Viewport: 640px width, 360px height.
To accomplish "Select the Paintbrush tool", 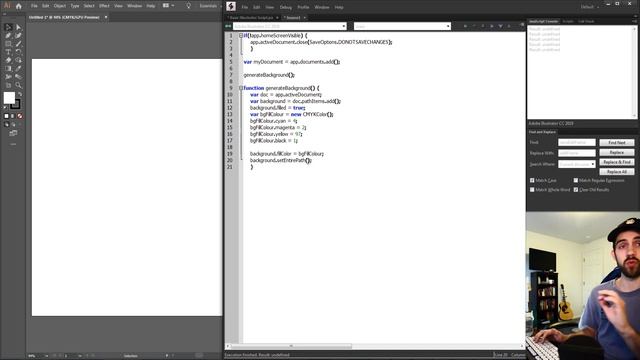I will pyautogui.click(x=18, y=44).
